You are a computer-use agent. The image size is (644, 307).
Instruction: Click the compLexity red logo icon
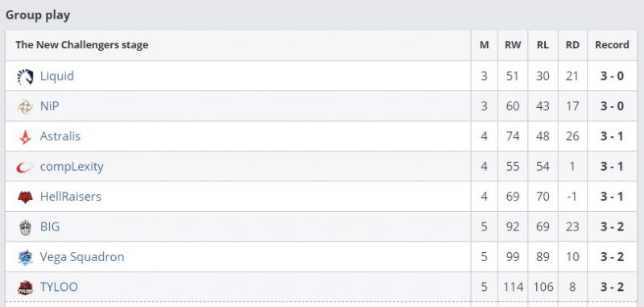pyautogui.click(x=25, y=168)
